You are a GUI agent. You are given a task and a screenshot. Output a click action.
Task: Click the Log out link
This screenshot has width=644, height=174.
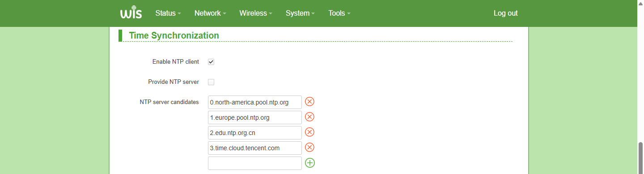(506, 13)
